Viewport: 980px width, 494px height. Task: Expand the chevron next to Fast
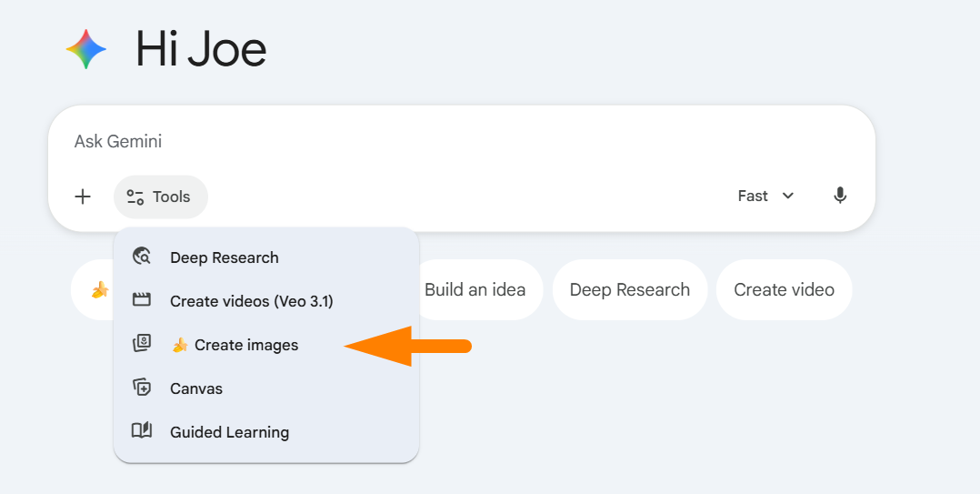(788, 196)
